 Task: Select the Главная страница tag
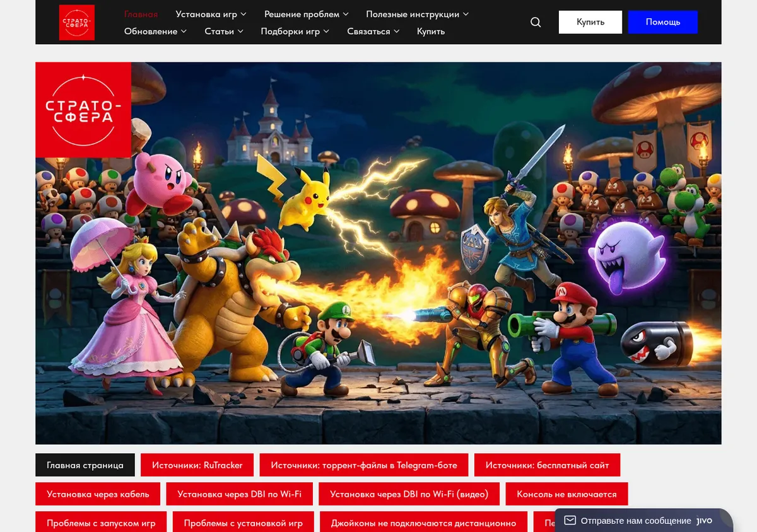(85, 465)
